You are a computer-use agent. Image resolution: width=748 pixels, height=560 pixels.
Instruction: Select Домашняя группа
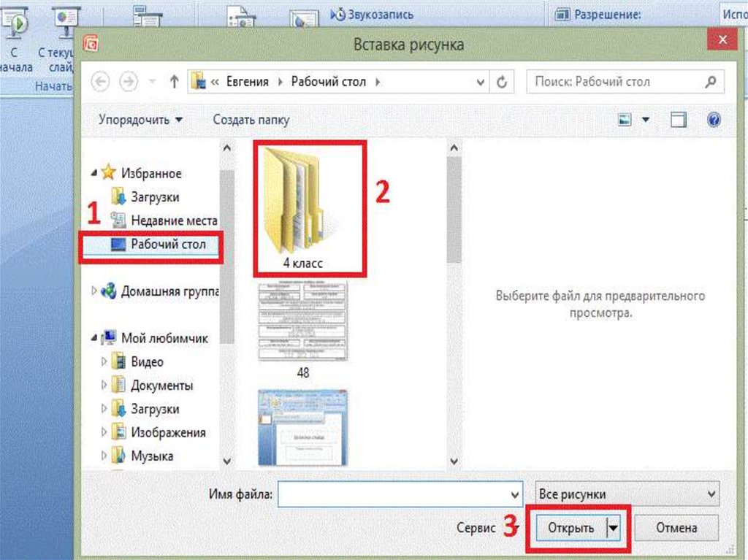(x=169, y=291)
